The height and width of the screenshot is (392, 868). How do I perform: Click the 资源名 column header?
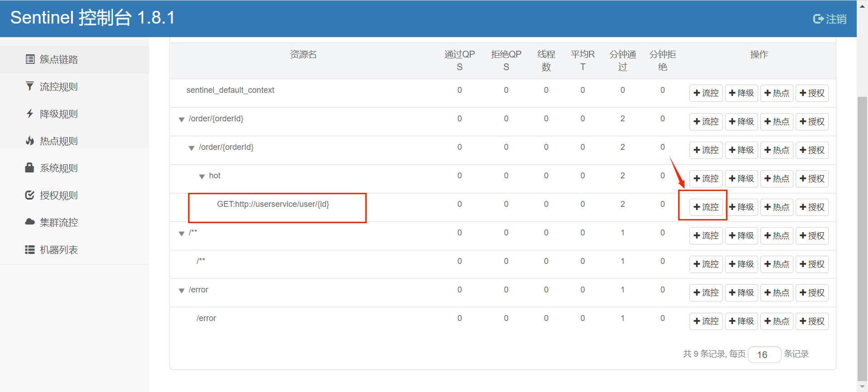303,54
